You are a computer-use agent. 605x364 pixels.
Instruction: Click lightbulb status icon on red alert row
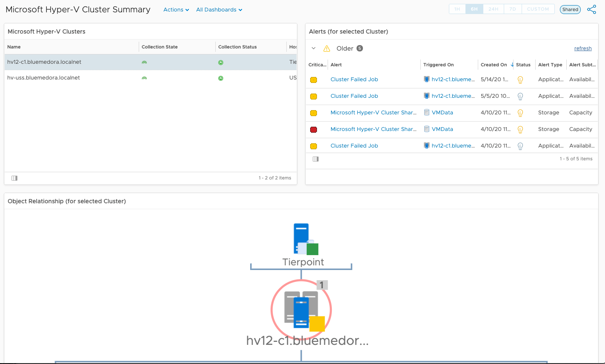[x=520, y=130]
